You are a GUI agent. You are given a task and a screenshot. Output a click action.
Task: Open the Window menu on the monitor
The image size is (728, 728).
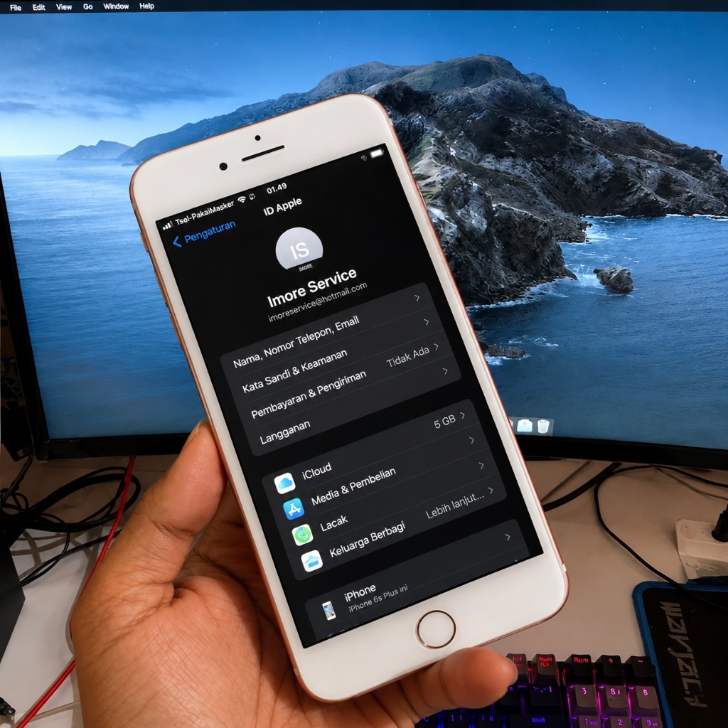click(x=116, y=6)
